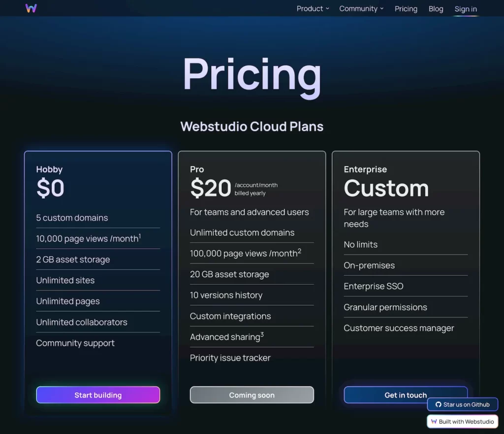Click footnote 1 next to Hobby page views
The width and height of the screenshot is (504, 434).
(139, 235)
